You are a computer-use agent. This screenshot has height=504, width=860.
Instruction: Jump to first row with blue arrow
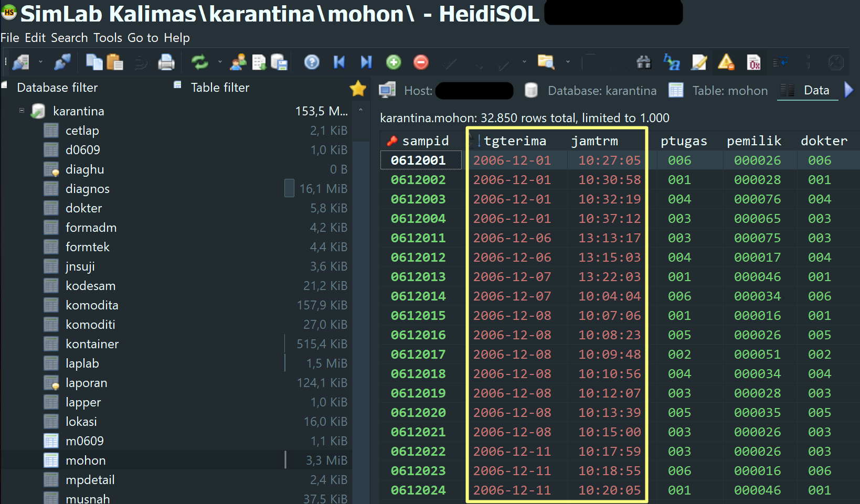tap(339, 62)
